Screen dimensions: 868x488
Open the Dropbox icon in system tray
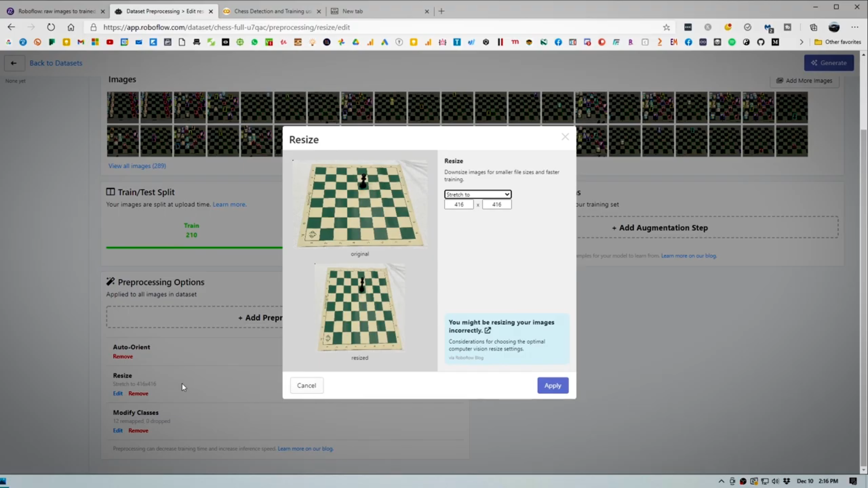click(787, 481)
